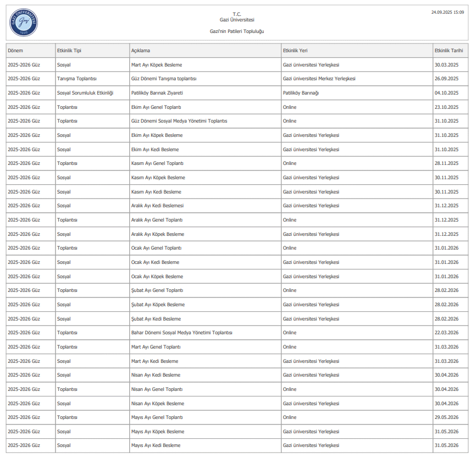Select the date 29.05.2026

[x=446, y=417]
